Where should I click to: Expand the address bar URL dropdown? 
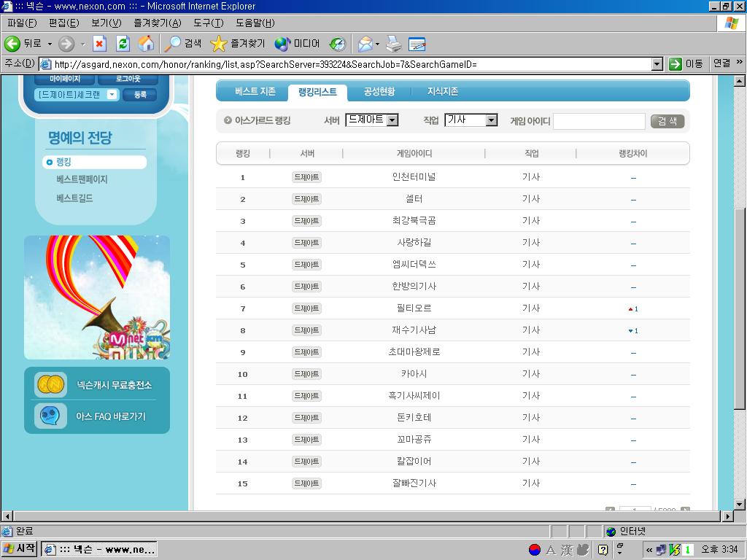click(x=657, y=64)
